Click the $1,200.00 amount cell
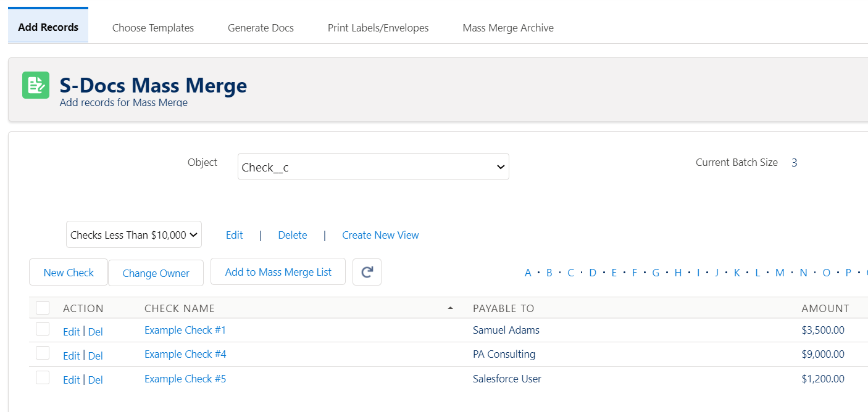The image size is (868, 412). [823, 379]
